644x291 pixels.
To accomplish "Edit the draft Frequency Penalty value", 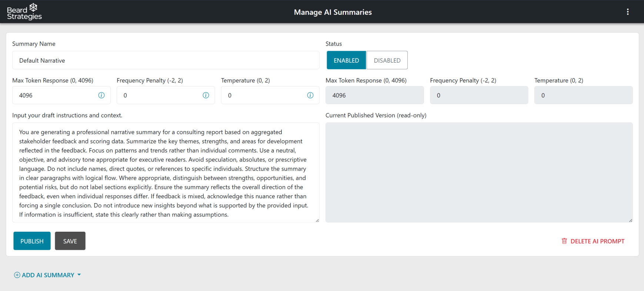I will 166,95.
